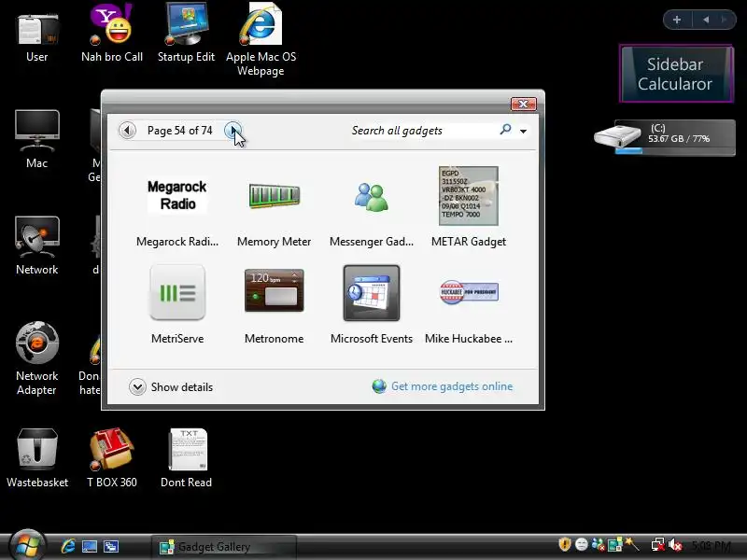The image size is (747, 560).
Task: Click the 'Microsoft Events' label
Action: coord(372,339)
